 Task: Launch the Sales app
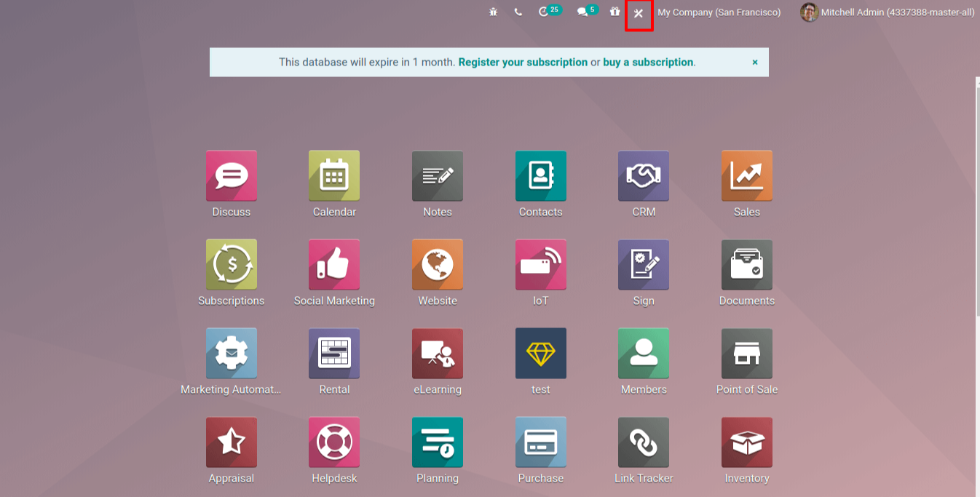747,176
